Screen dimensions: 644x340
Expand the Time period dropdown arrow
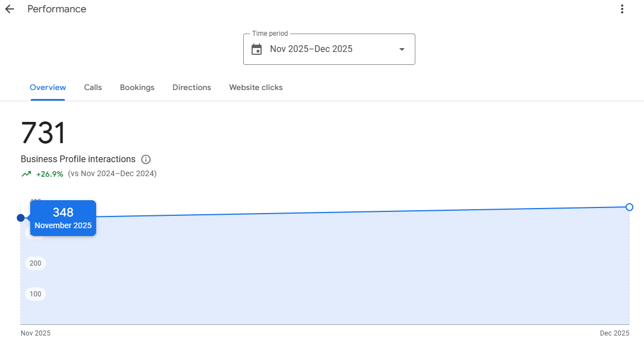coord(401,49)
